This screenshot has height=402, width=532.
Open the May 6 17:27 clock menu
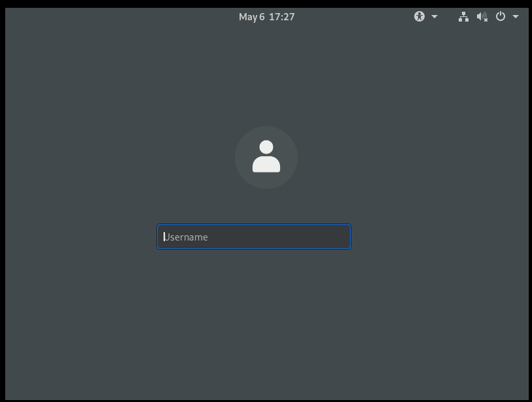pos(267,16)
